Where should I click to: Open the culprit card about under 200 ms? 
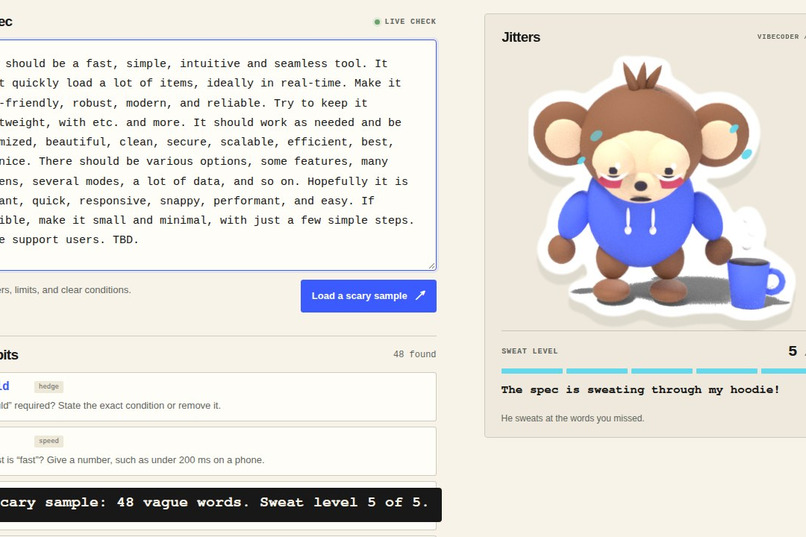click(216, 451)
